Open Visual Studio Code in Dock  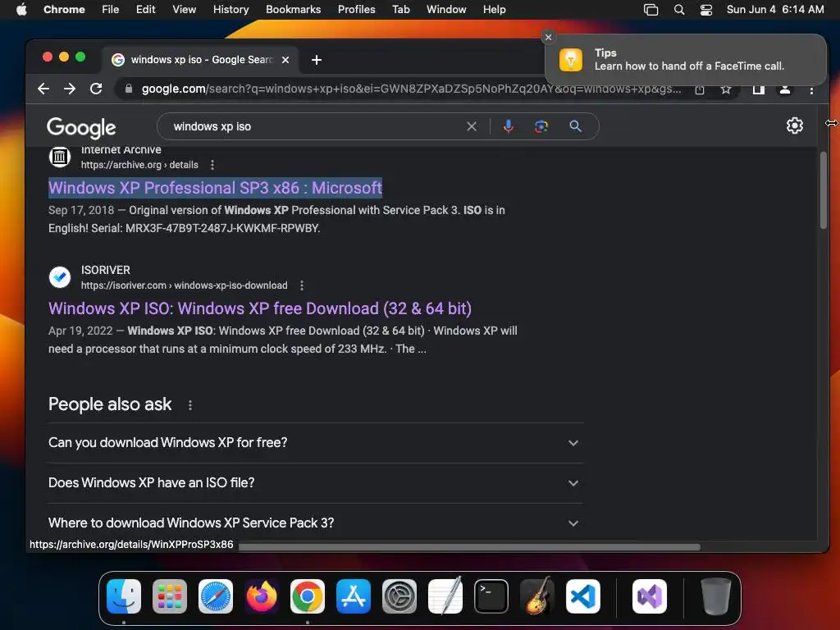pos(583,596)
